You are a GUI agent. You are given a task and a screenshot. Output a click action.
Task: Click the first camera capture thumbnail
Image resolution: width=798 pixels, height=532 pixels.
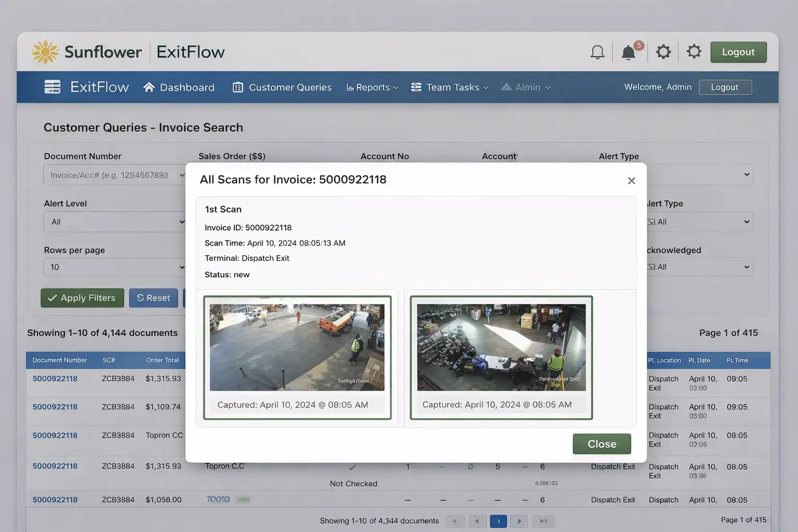click(297, 346)
